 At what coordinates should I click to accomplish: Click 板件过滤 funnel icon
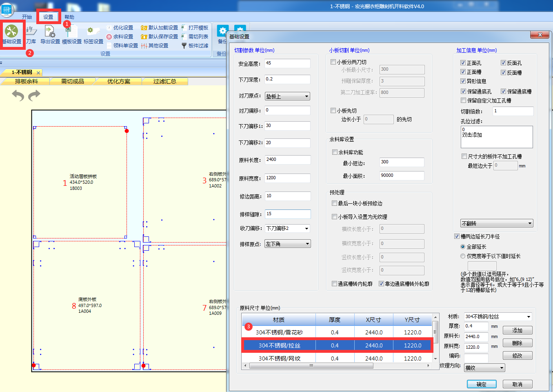184,46
